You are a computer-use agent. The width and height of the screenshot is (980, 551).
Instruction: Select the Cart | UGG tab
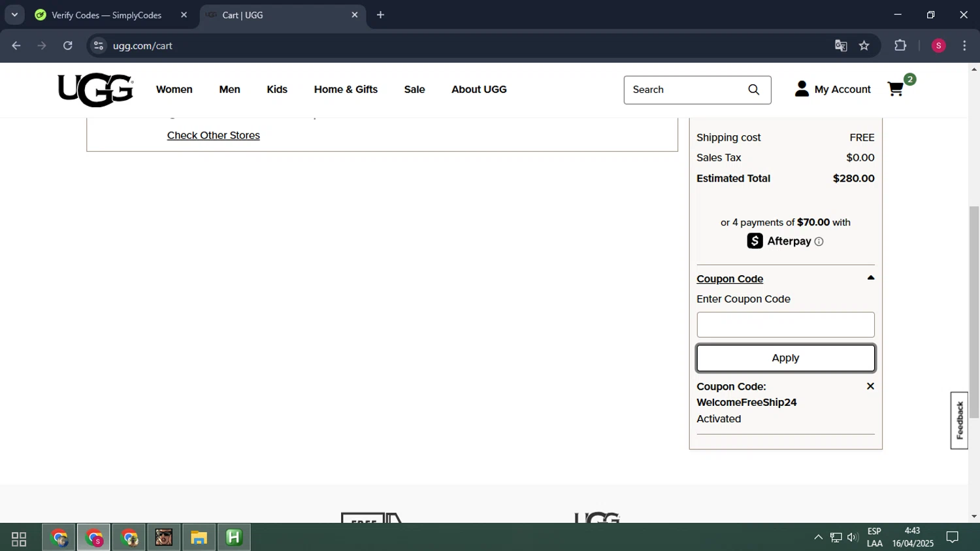pos(281,15)
